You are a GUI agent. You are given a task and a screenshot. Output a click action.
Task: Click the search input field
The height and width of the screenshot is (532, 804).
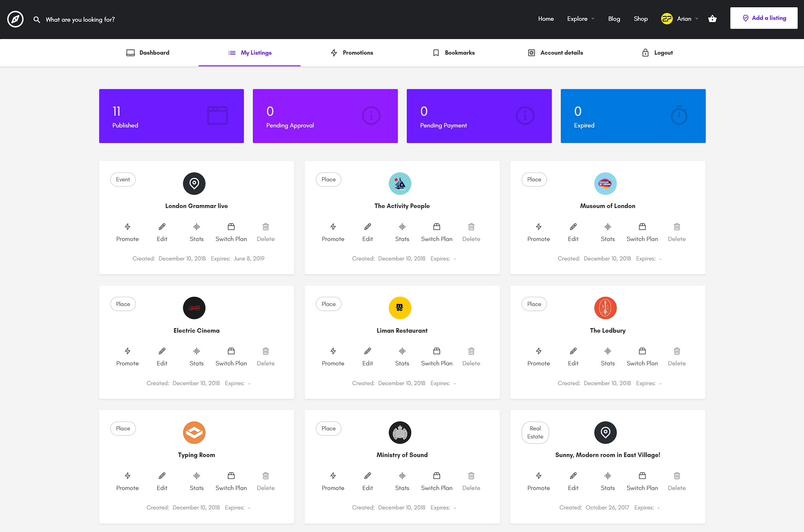click(80, 19)
